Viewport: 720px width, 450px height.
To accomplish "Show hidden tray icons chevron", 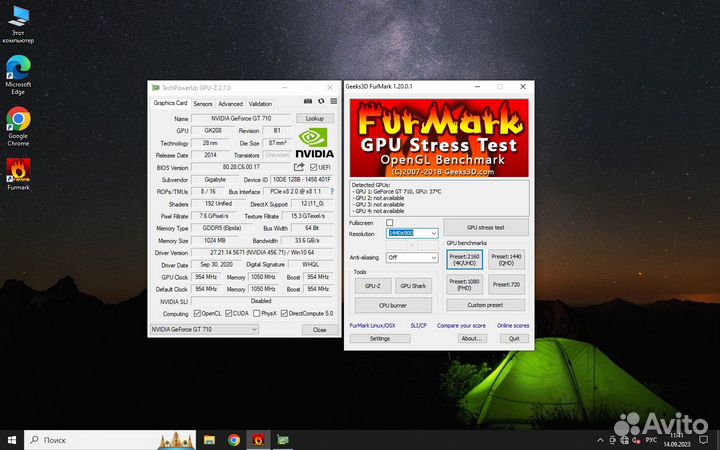I will coord(600,440).
